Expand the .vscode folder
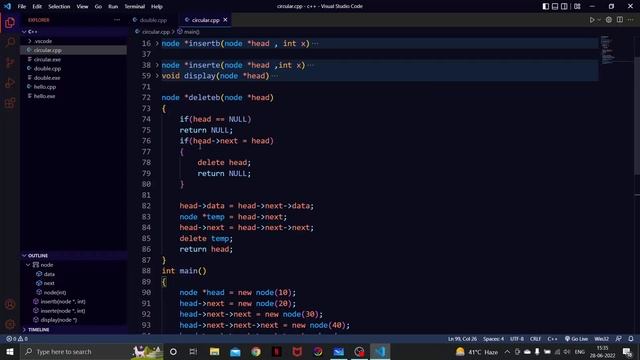 [73, 41]
